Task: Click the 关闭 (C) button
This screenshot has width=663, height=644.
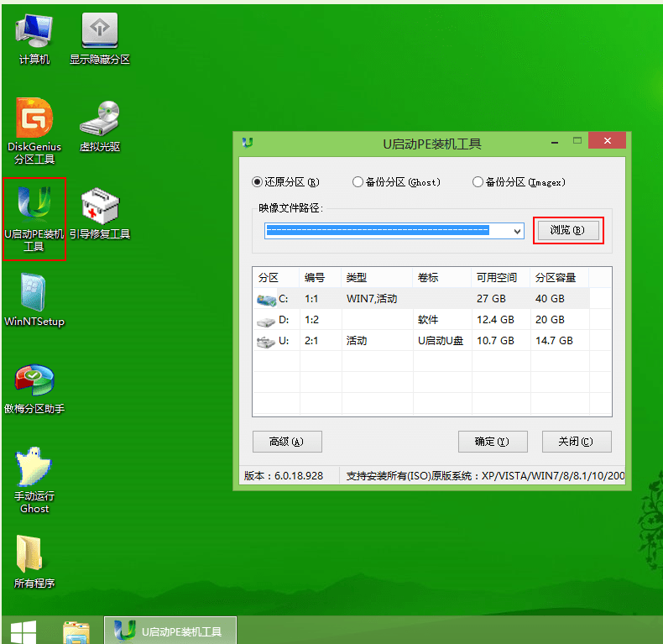Action: pyautogui.click(x=577, y=442)
